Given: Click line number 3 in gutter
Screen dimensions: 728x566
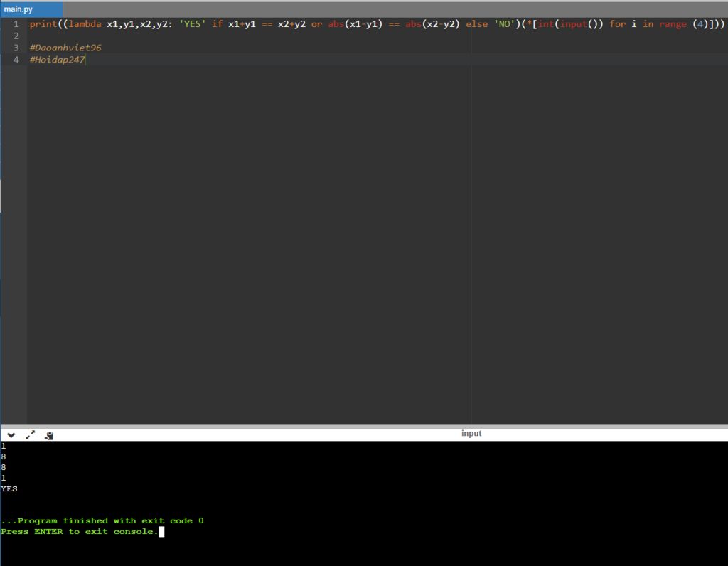Looking at the screenshot, I should coord(16,48).
